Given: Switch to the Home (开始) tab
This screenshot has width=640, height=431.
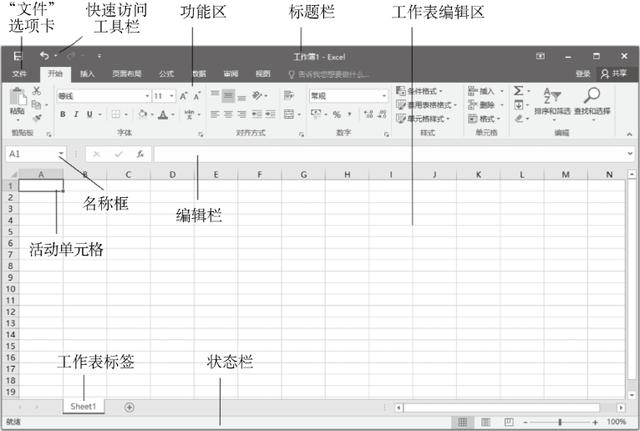Looking at the screenshot, I should point(55,74).
